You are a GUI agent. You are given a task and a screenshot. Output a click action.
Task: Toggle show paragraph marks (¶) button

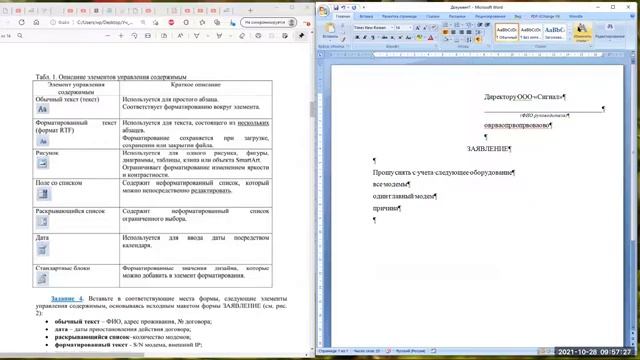[x=478, y=40]
